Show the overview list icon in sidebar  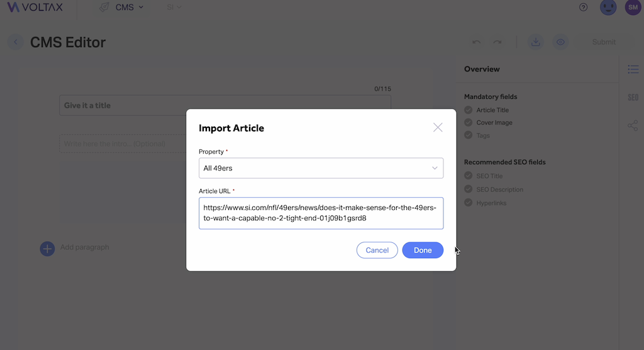point(633,69)
